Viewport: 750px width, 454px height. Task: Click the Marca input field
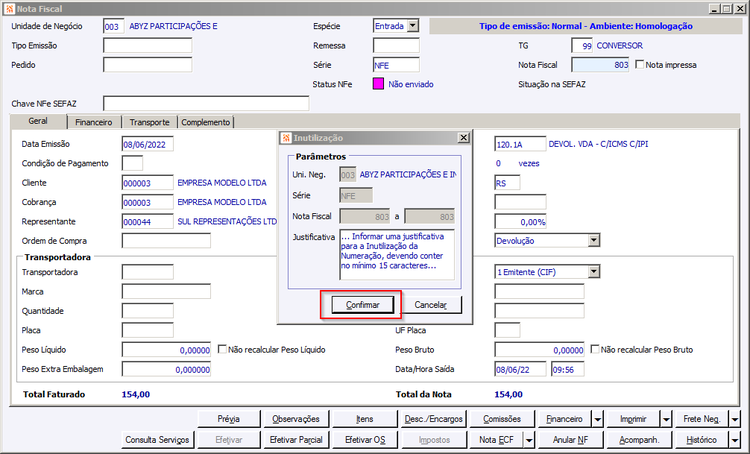click(x=166, y=291)
